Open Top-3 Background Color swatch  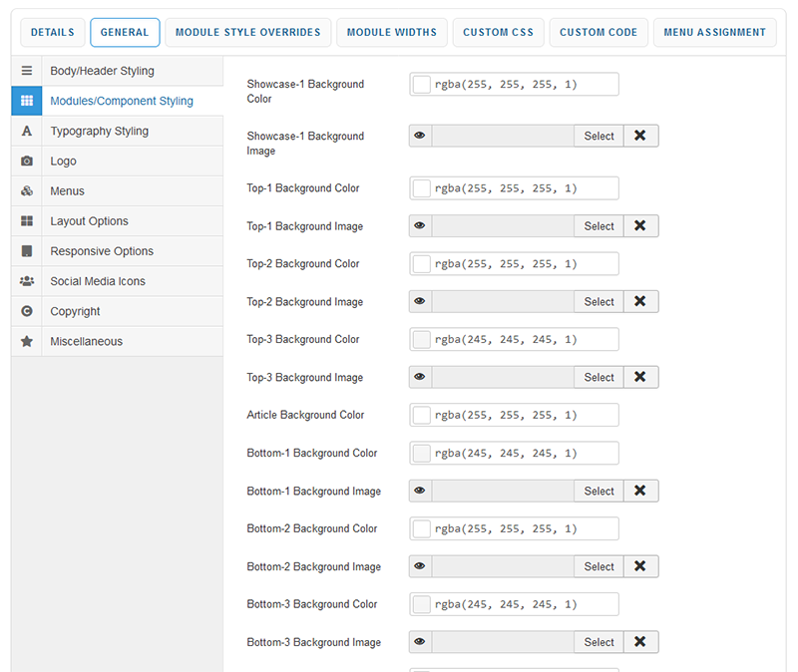(x=422, y=340)
